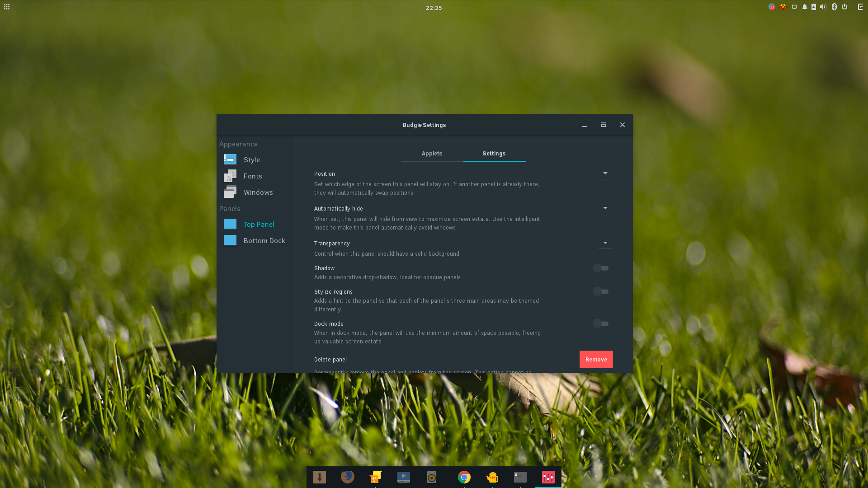Screen dimensions: 868x488
Task: Minimize the Budgie Settings window
Action: [585, 125]
